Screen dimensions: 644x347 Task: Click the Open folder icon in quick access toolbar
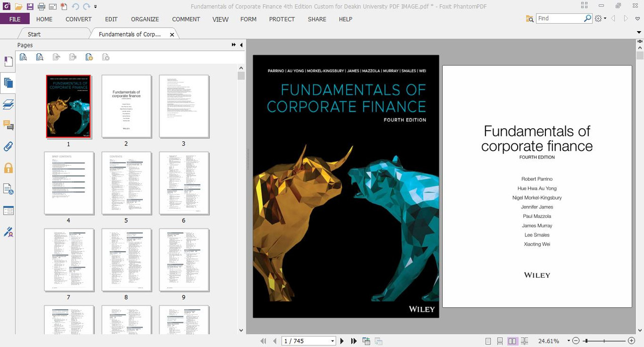[x=19, y=7]
